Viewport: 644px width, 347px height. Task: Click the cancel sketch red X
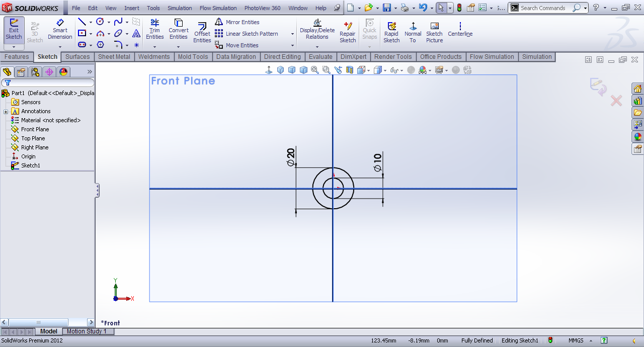(x=616, y=101)
